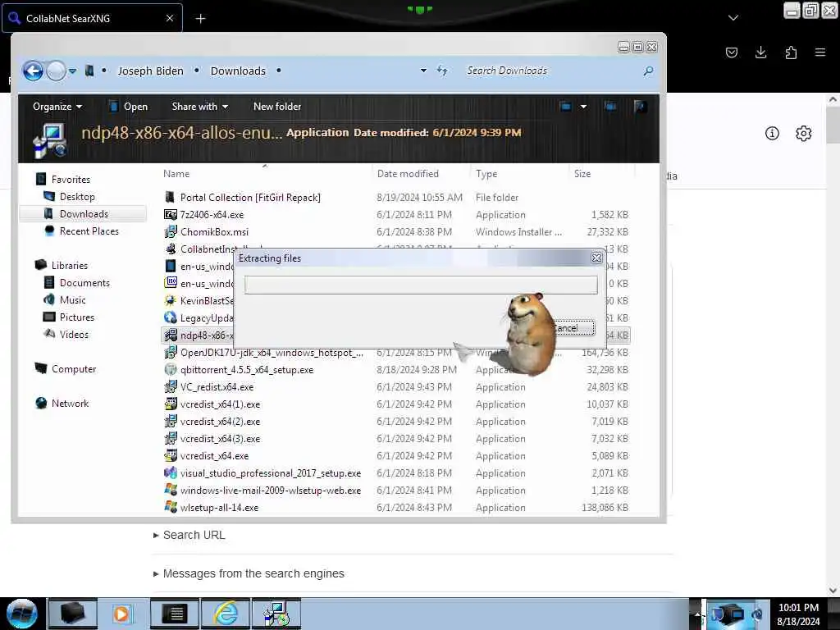Select the qbittorrent_4.5.5_x64_setup.exe icon

coord(171,370)
